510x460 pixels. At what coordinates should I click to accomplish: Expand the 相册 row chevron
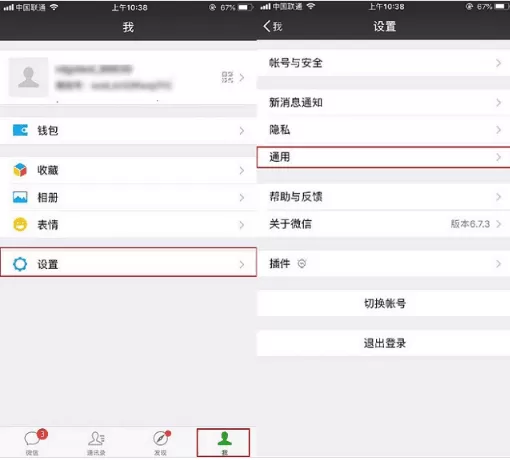pos(242,197)
